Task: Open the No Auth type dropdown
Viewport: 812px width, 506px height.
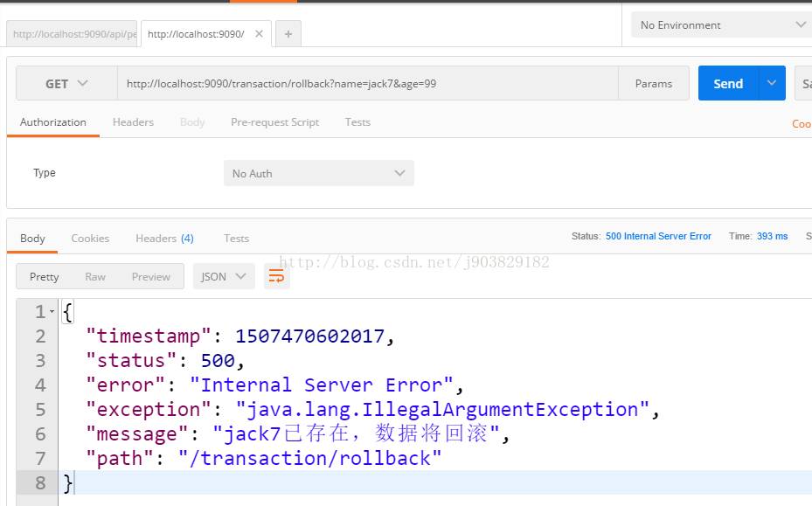Action: click(318, 173)
